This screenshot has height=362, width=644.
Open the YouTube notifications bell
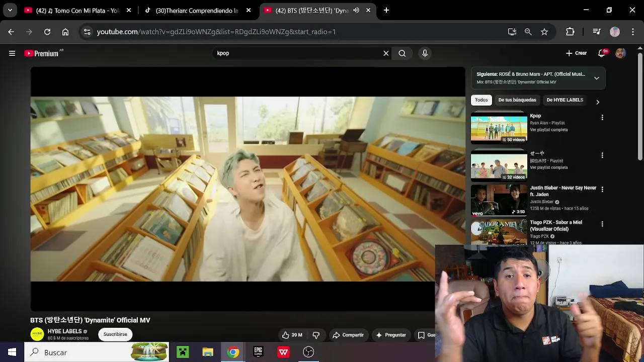coord(602,53)
